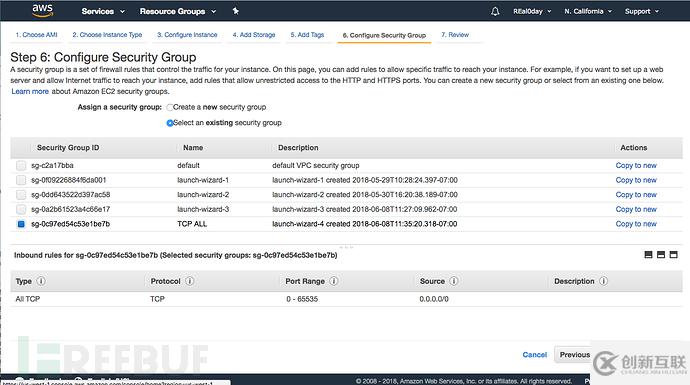Minimize the inbound rules pane icon

[x=648, y=254]
